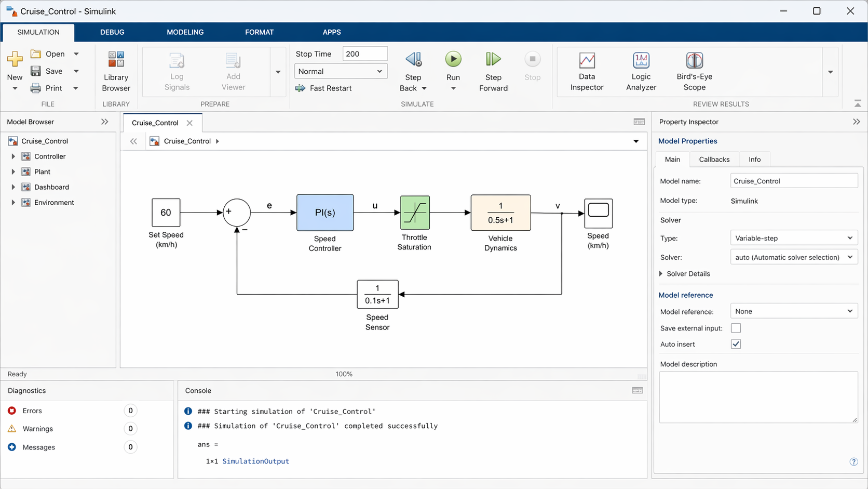Select the Speed scope display block

599,213
